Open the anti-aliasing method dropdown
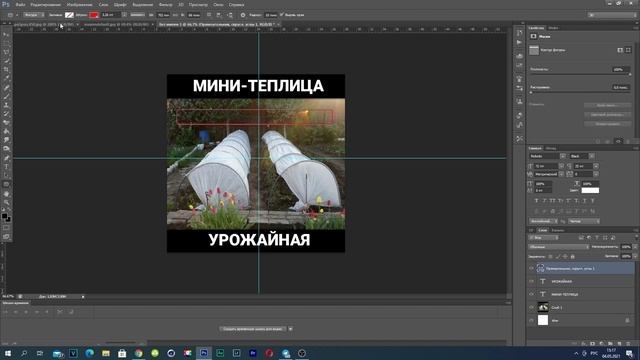The height and width of the screenshot is (360, 640). (584, 221)
